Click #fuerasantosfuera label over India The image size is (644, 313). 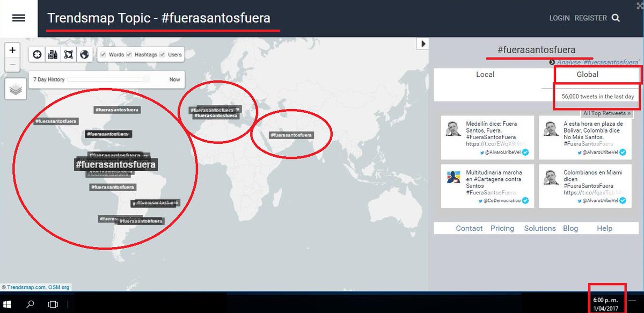(x=291, y=135)
